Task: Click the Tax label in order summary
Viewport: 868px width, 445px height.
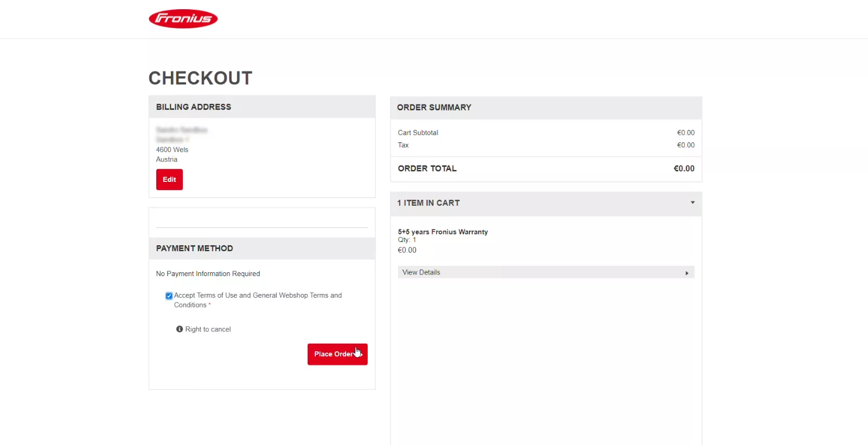Action: pyautogui.click(x=403, y=145)
